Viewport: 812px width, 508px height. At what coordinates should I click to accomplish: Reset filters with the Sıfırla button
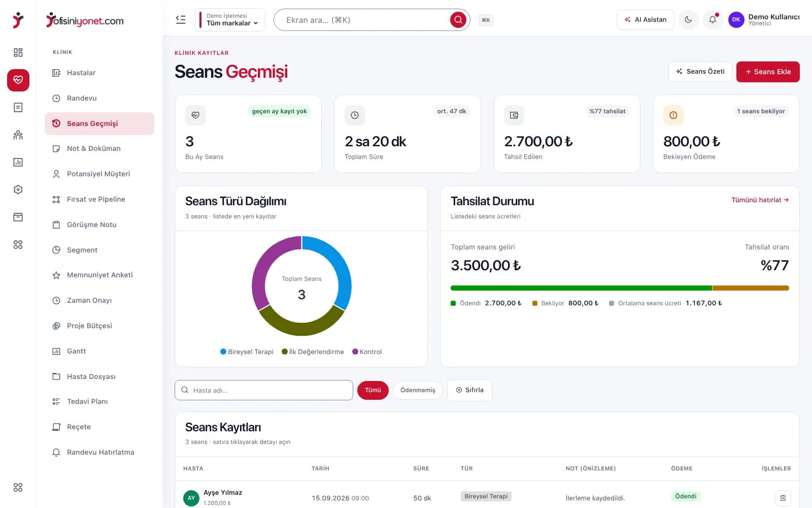click(469, 390)
